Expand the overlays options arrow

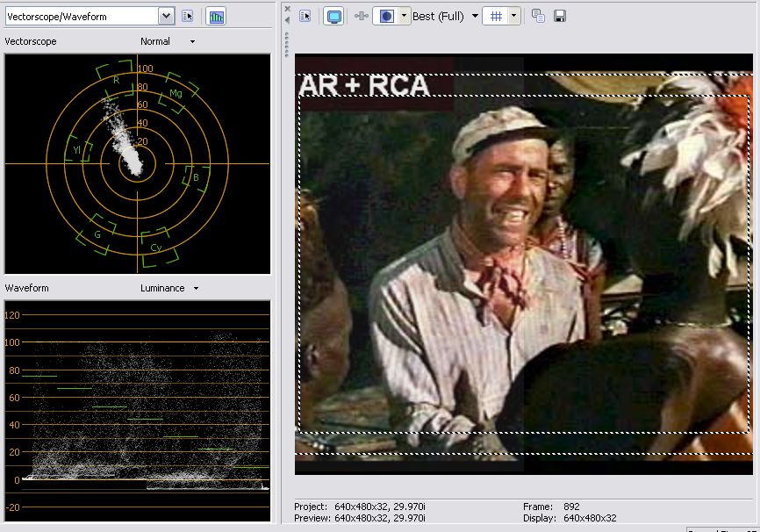[x=514, y=17]
